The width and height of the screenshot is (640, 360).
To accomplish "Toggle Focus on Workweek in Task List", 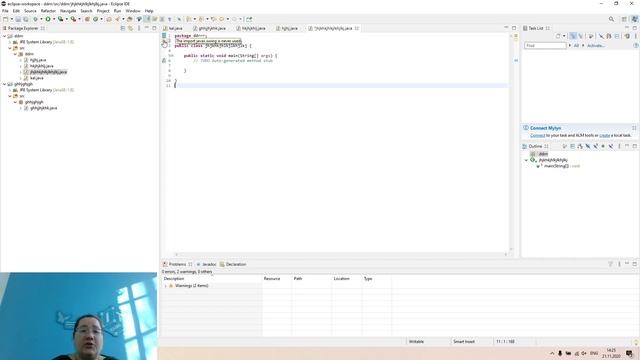I will tap(591, 36).
